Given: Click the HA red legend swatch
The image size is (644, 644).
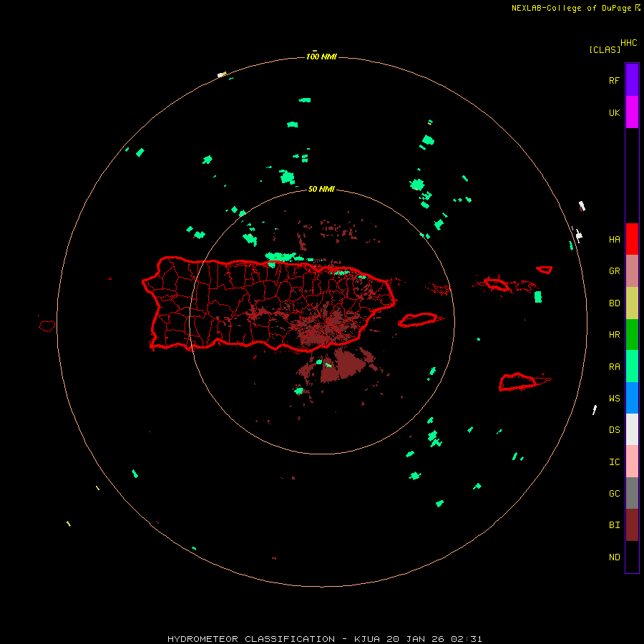Looking at the screenshot, I should pyautogui.click(x=632, y=239).
